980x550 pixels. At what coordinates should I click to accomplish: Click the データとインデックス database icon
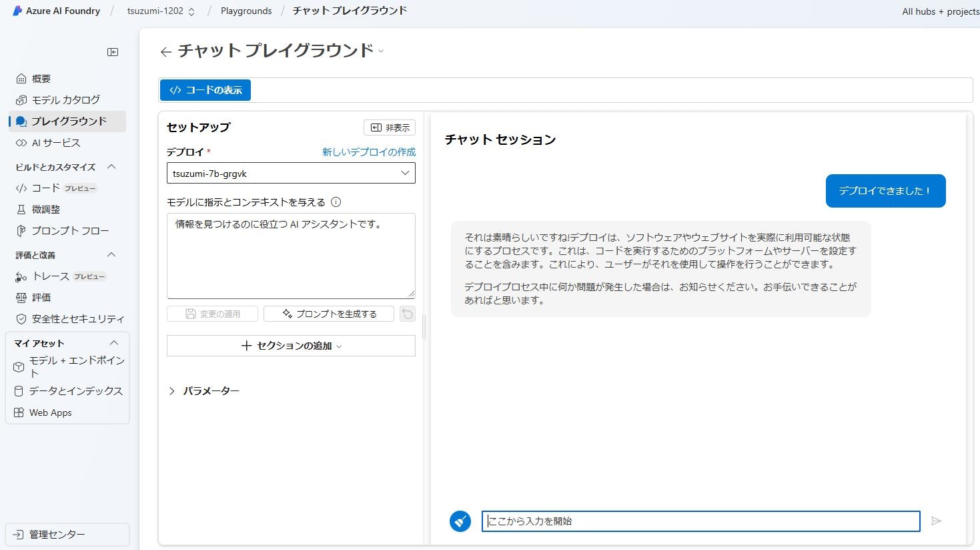tap(19, 391)
